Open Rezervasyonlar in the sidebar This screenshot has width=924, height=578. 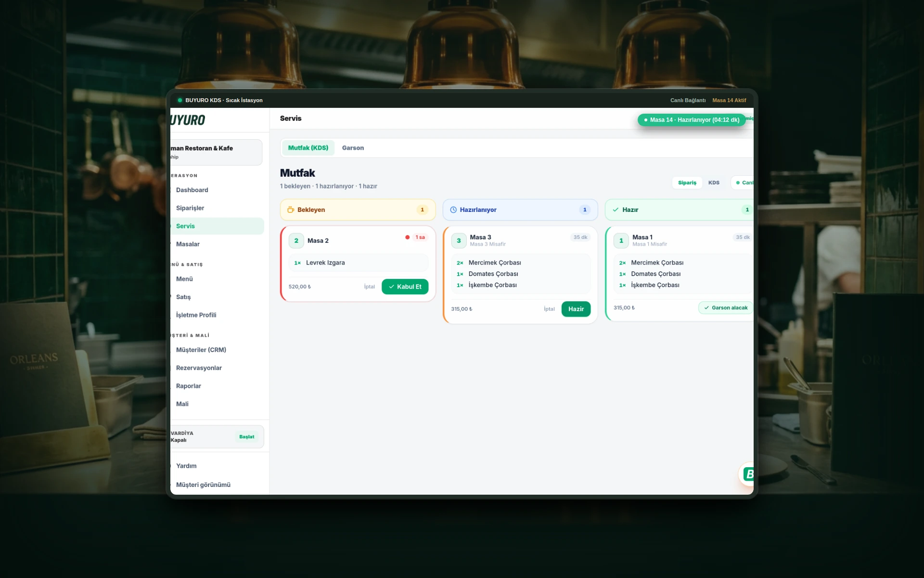point(217,368)
